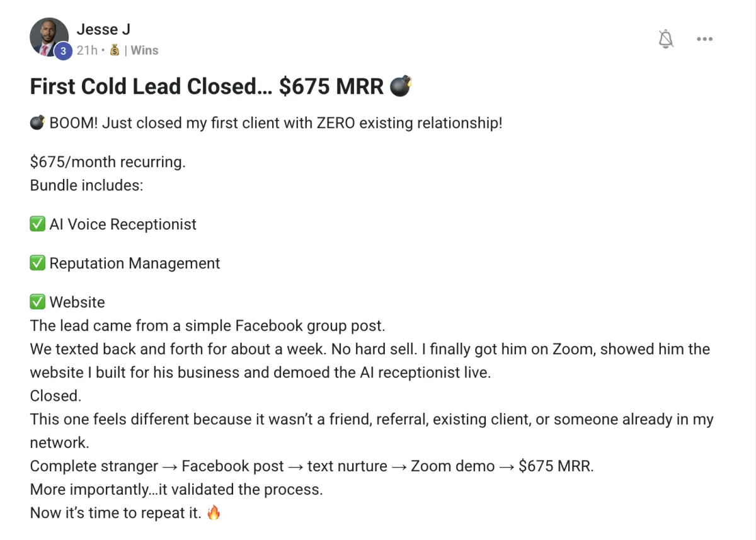
Task: Open the Wins category
Action: 144,50
